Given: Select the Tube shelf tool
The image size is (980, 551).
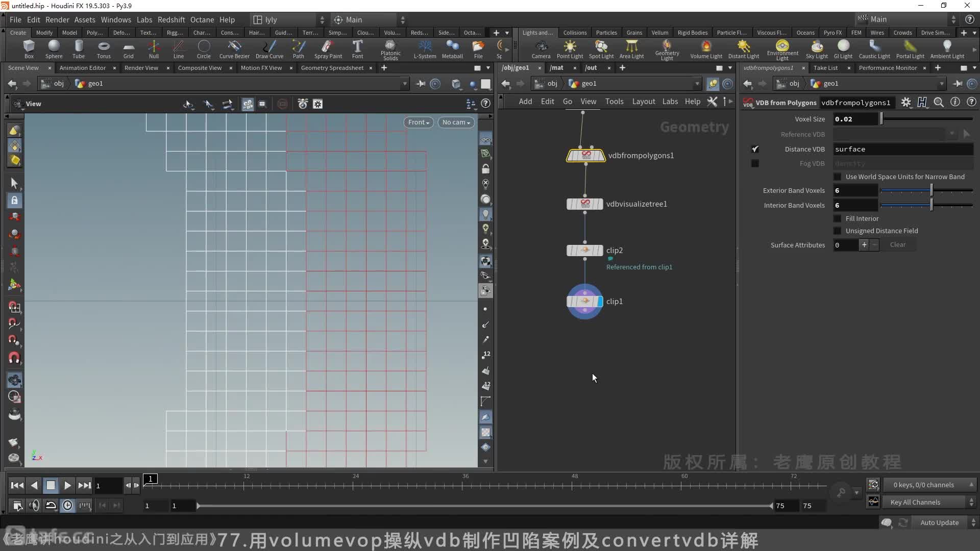Looking at the screenshot, I should click(79, 49).
